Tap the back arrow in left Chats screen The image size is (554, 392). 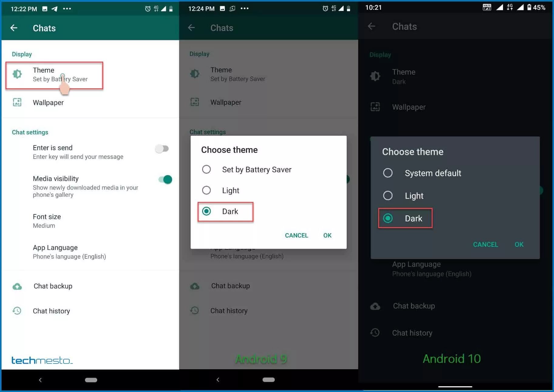click(x=14, y=28)
